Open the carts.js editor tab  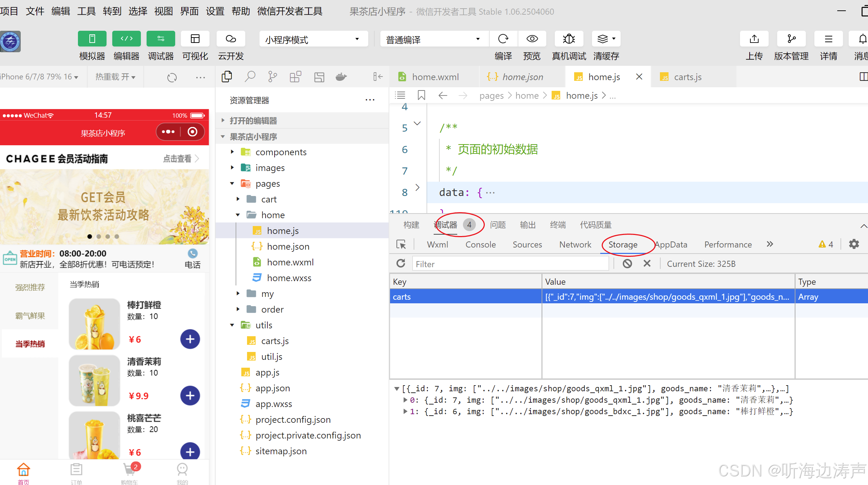tap(687, 77)
